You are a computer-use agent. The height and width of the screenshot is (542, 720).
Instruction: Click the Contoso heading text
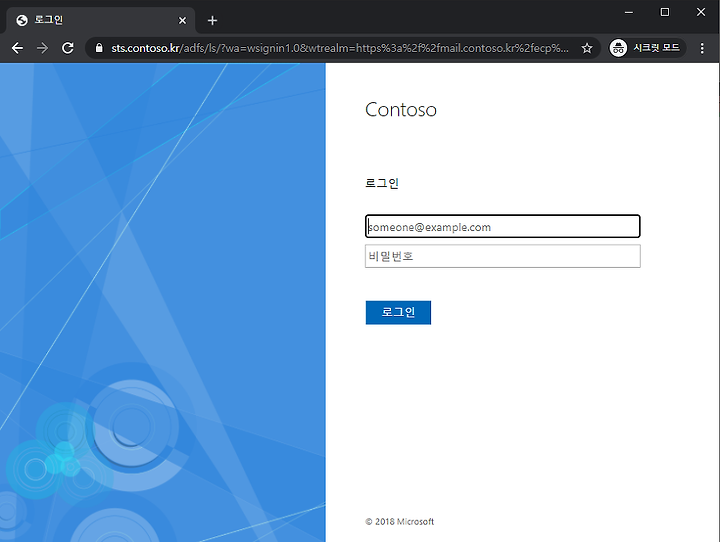400,110
